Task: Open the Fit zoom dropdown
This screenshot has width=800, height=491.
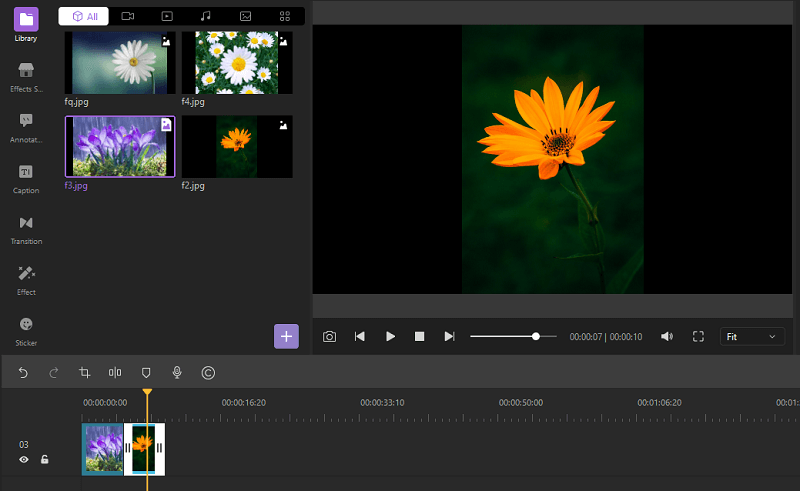Action: [751, 337]
